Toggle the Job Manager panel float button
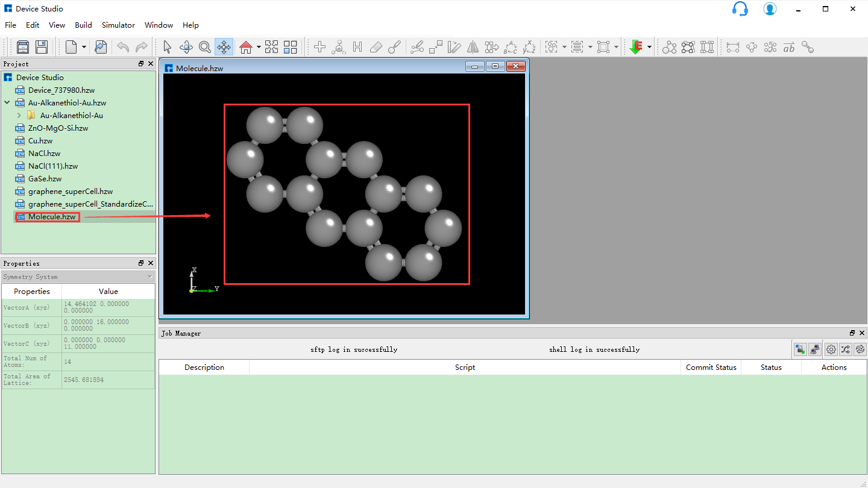868x488 pixels. click(x=852, y=332)
